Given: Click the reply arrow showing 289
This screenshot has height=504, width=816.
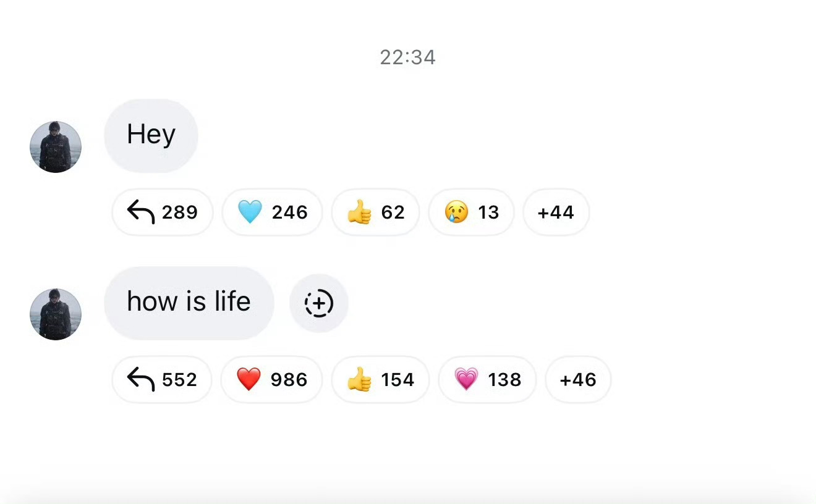Looking at the screenshot, I should (162, 212).
